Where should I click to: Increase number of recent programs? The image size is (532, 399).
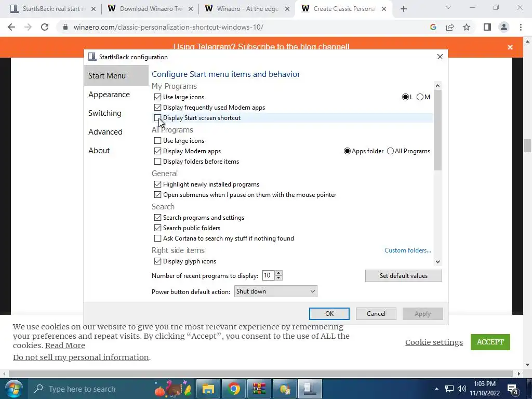tap(278, 273)
